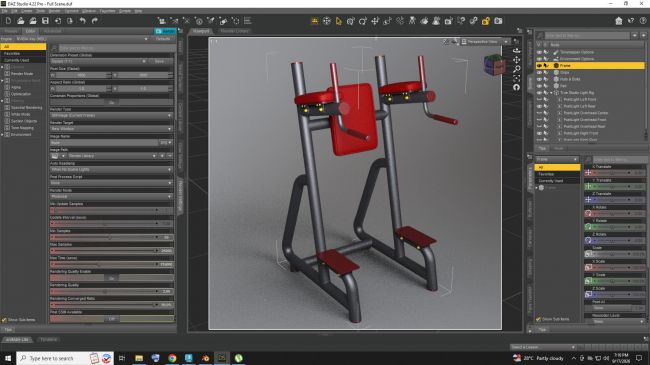The height and width of the screenshot is (365, 650).
Task: Click the Save file icon in toolbar
Action: tap(45, 21)
